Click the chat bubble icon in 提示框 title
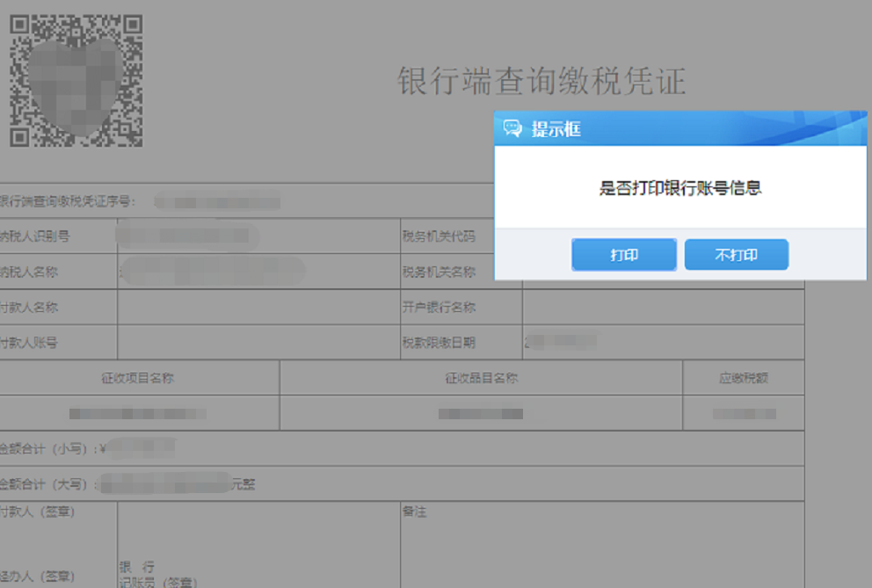Screen dimensions: 872x588 [512, 128]
